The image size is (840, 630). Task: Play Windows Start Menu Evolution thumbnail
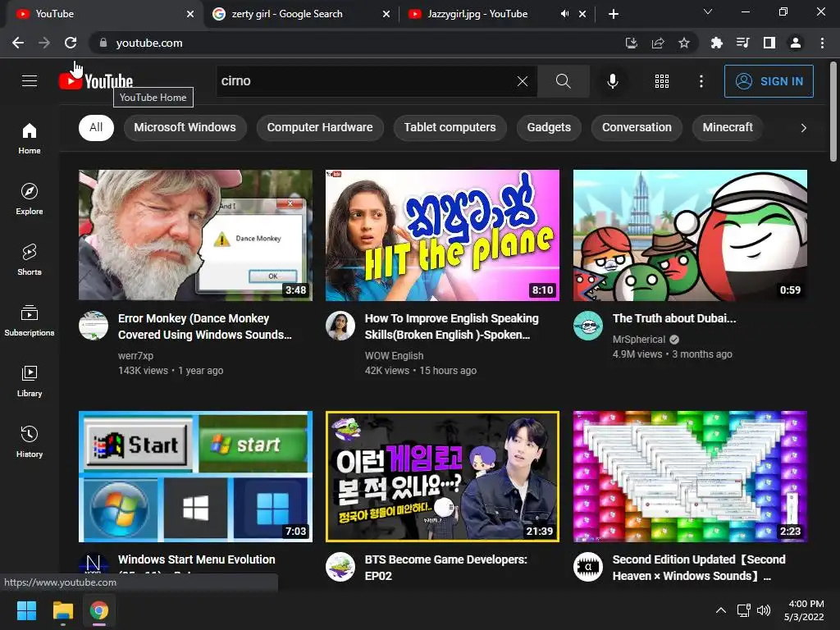pyautogui.click(x=195, y=477)
